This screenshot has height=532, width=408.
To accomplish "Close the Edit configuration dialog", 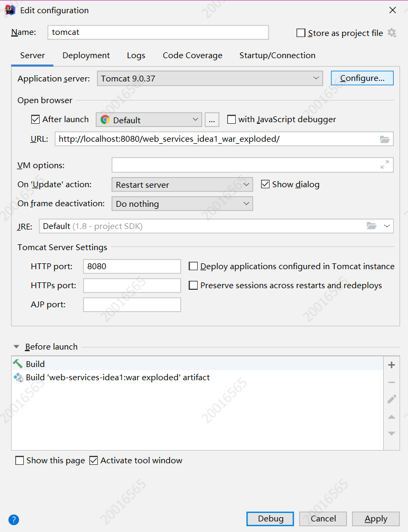I will click(x=393, y=10).
